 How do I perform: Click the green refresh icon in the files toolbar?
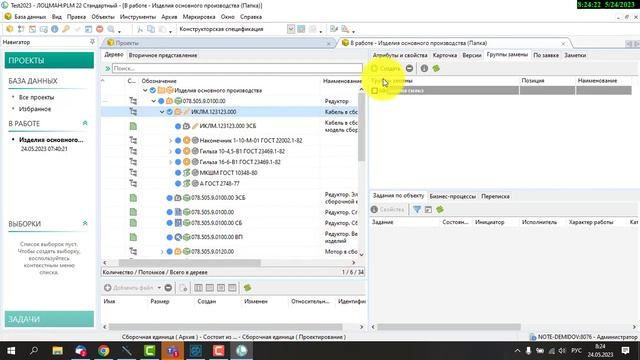click(247, 288)
